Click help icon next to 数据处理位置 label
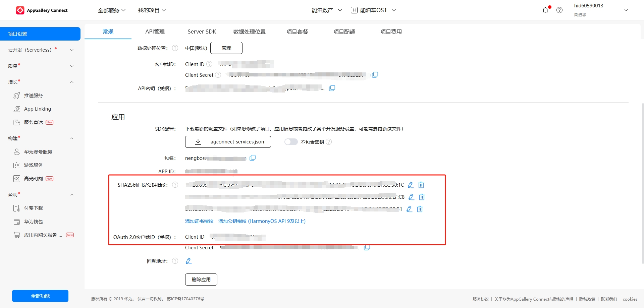This screenshot has width=644, height=308. [x=175, y=48]
